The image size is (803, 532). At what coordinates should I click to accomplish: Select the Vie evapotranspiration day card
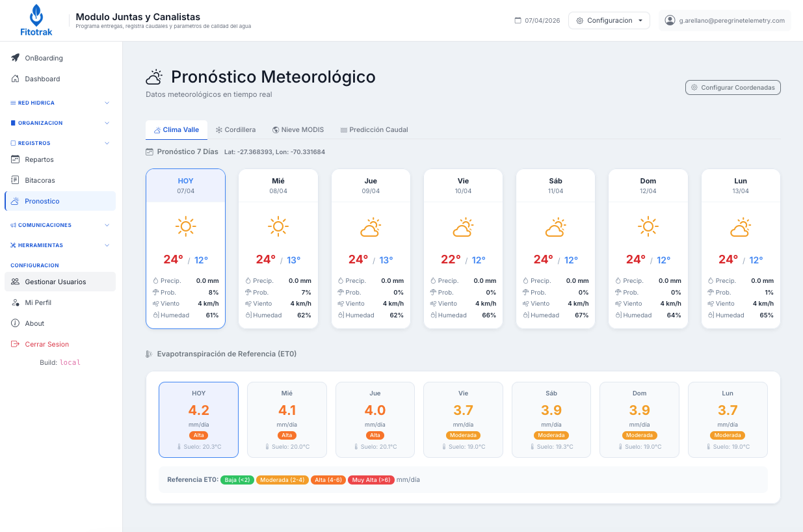pos(463,419)
